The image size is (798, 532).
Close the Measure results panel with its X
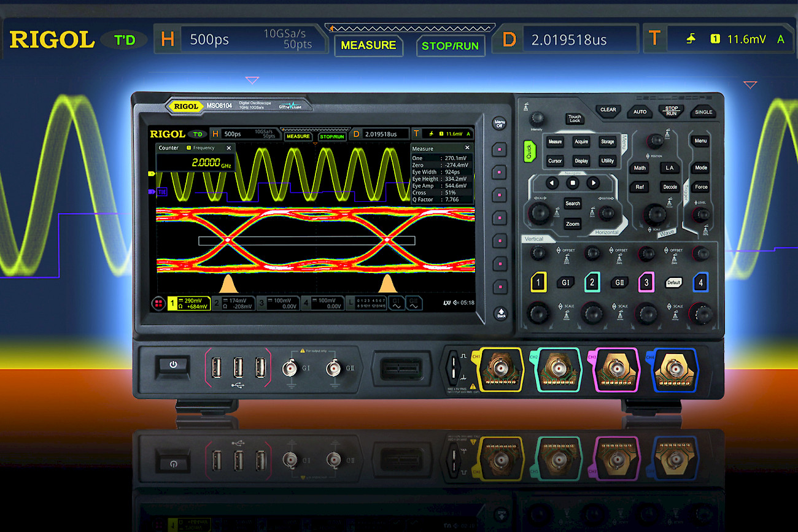coord(467,148)
